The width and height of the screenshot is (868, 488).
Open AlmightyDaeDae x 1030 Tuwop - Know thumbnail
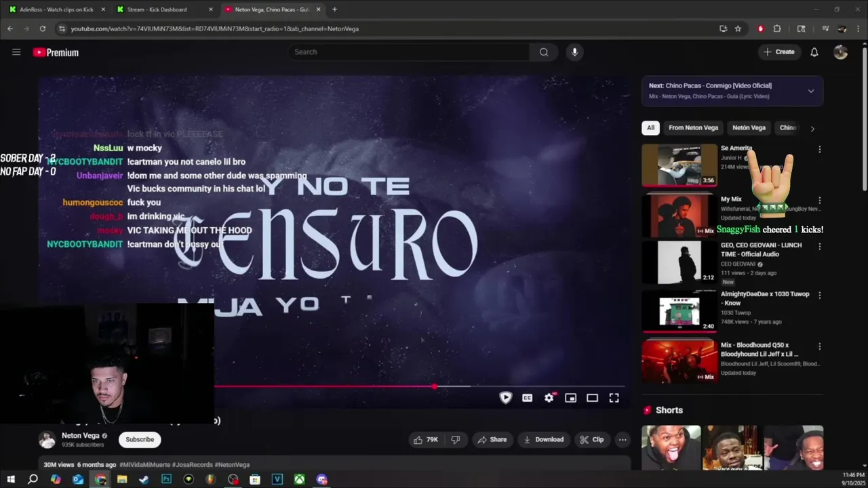pos(679,311)
